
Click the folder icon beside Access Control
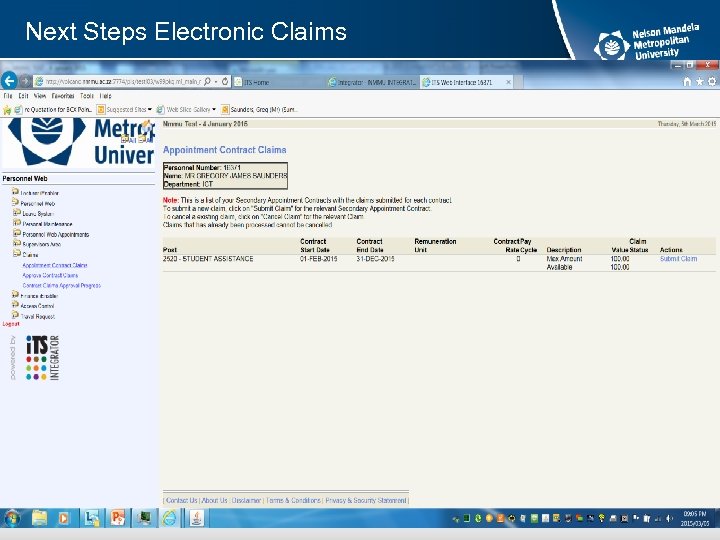15,304
